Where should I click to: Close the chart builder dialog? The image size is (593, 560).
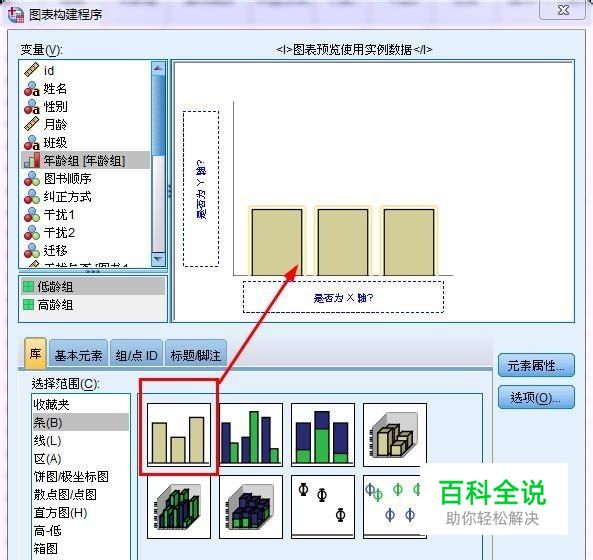(563, 9)
